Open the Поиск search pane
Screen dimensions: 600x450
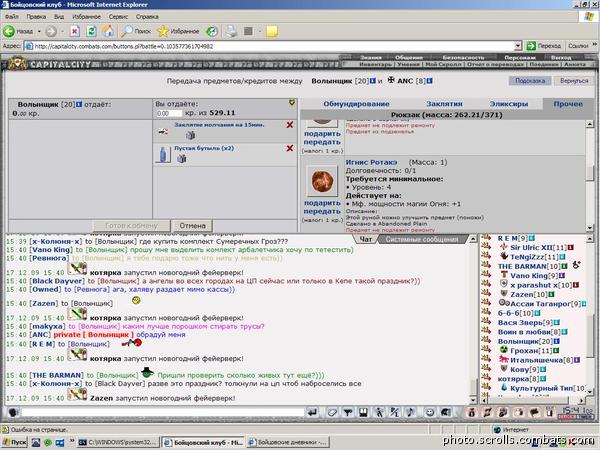[135, 31]
